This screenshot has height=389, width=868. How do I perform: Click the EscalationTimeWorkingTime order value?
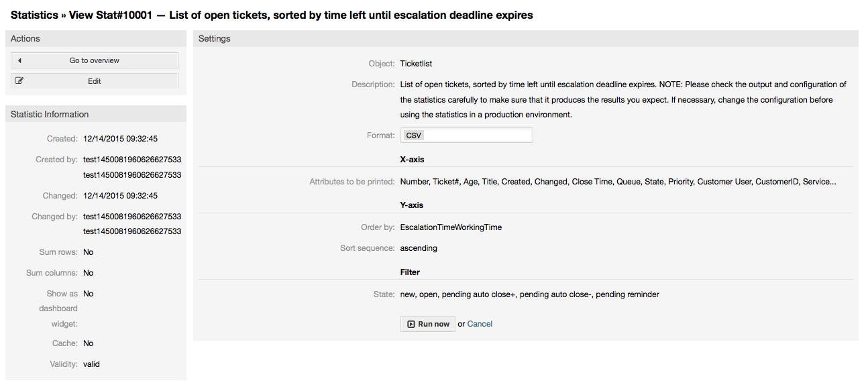tap(451, 227)
